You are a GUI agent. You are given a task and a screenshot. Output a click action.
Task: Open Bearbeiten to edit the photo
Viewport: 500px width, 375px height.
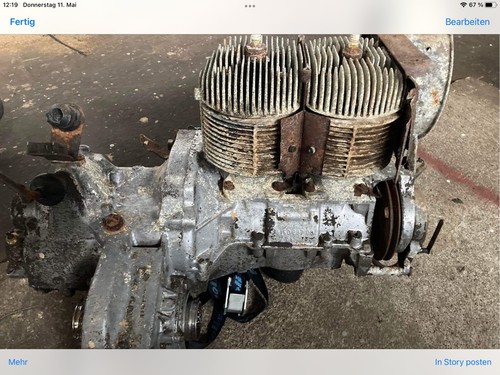pos(467,22)
